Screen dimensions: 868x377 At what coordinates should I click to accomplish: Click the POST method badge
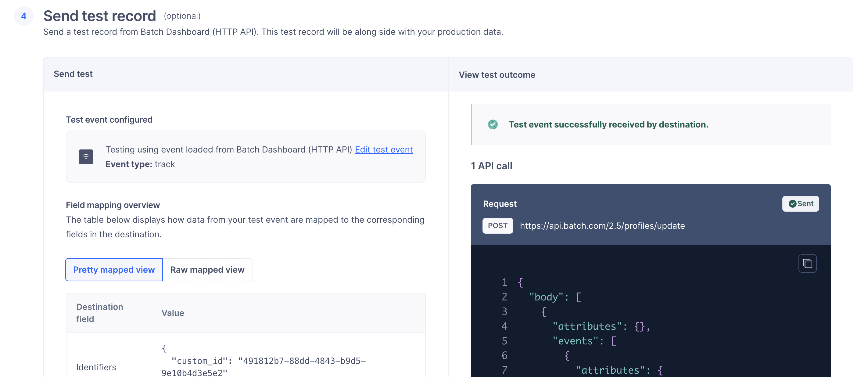pos(498,226)
